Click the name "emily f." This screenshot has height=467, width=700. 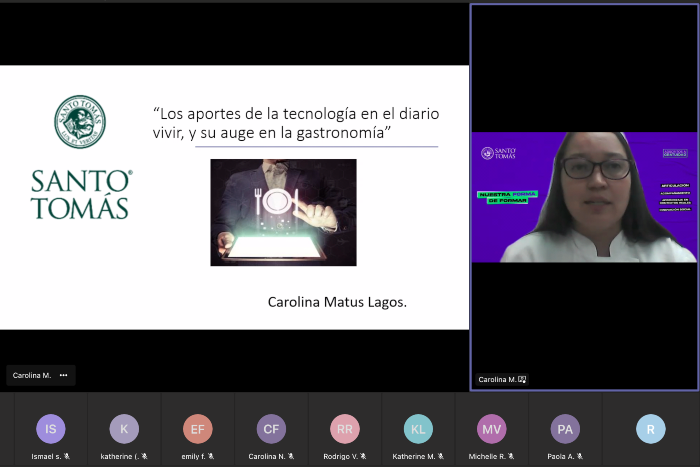pos(193,456)
